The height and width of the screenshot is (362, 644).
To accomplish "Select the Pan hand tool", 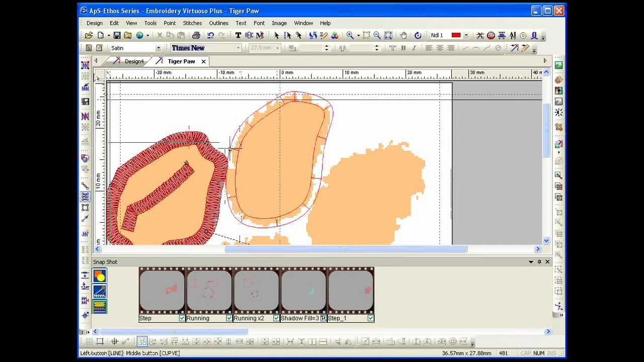I will coord(404,35).
